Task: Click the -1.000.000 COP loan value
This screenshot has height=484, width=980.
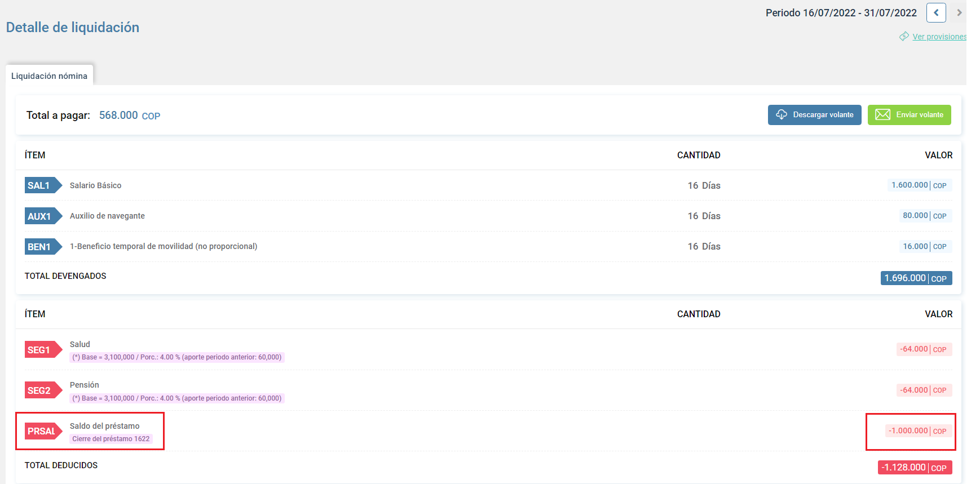Action: [x=919, y=431]
